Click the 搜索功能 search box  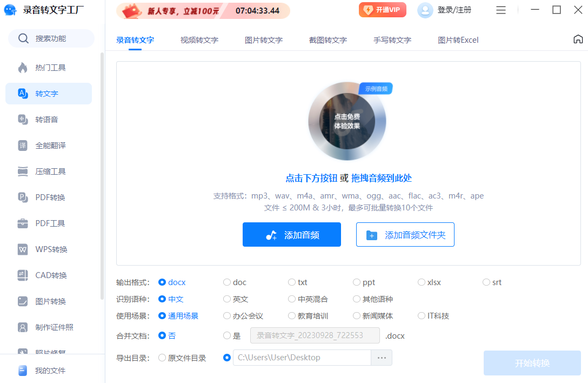coord(51,38)
